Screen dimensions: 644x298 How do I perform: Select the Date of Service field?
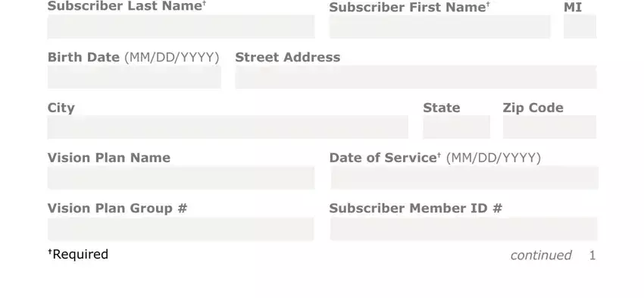coord(464,177)
